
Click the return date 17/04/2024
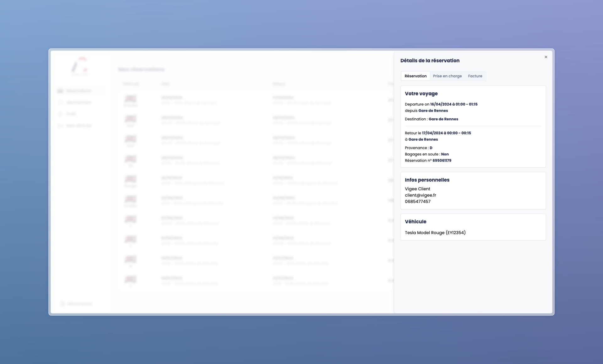coord(432,133)
